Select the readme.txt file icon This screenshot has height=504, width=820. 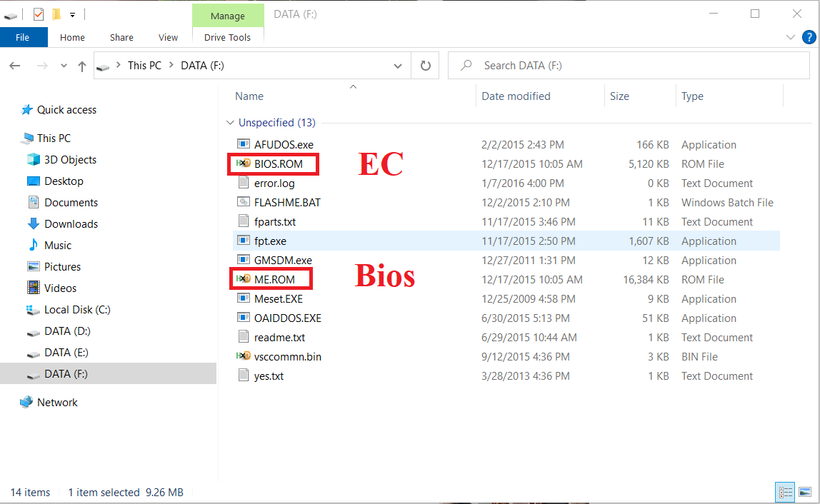click(x=243, y=337)
